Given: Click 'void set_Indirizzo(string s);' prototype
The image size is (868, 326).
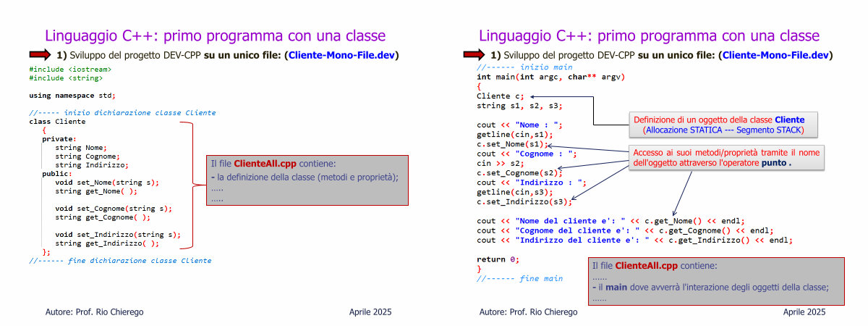Looking at the screenshot, I should coord(118,235).
